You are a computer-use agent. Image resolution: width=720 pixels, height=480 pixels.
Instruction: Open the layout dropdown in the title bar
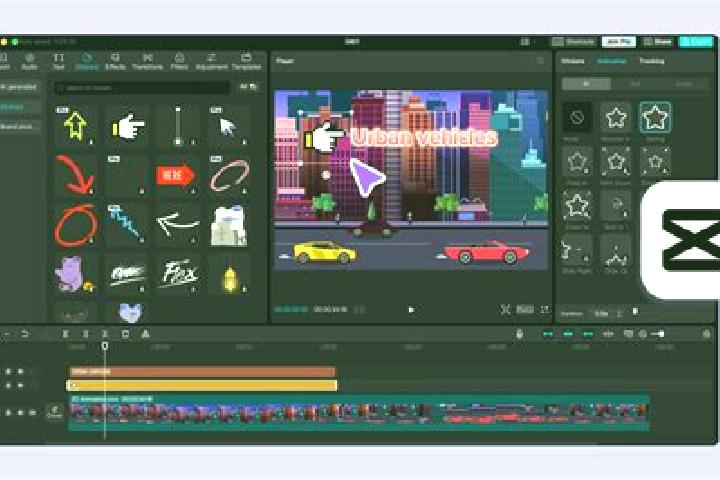point(527,42)
